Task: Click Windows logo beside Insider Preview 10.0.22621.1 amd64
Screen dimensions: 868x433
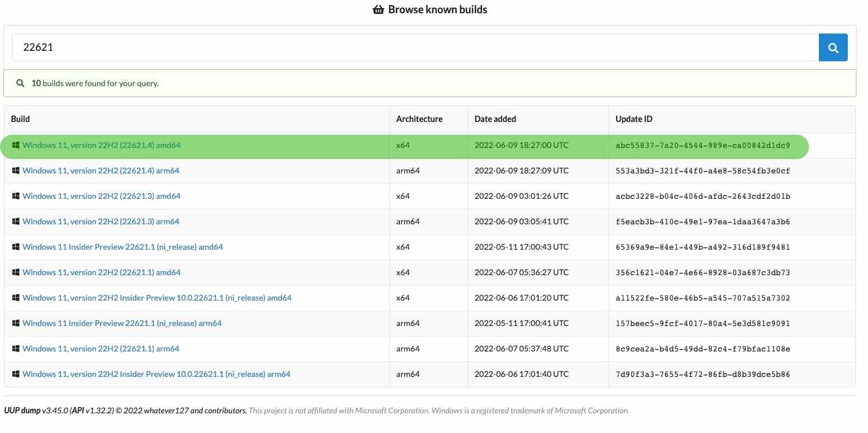Action: coord(16,298)
